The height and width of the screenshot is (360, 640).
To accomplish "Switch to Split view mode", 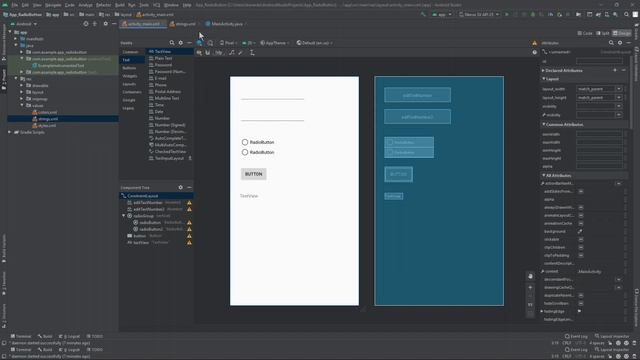I will (602, 33).
